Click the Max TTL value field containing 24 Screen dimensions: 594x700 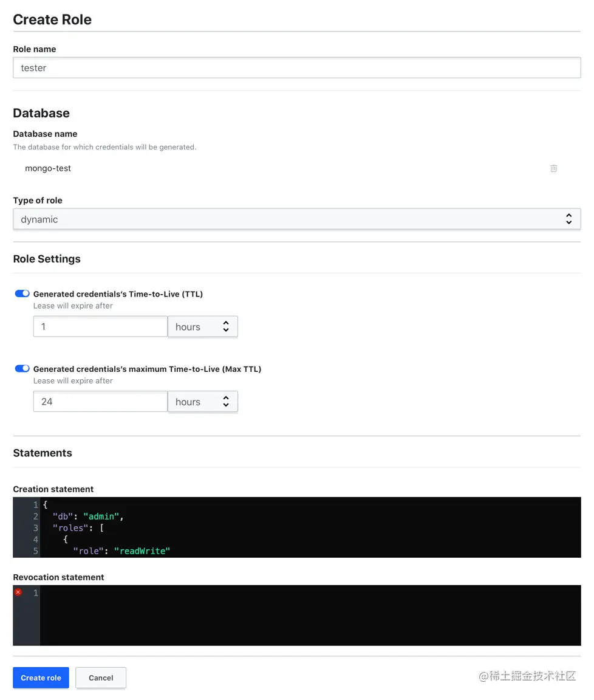[100, 402]
